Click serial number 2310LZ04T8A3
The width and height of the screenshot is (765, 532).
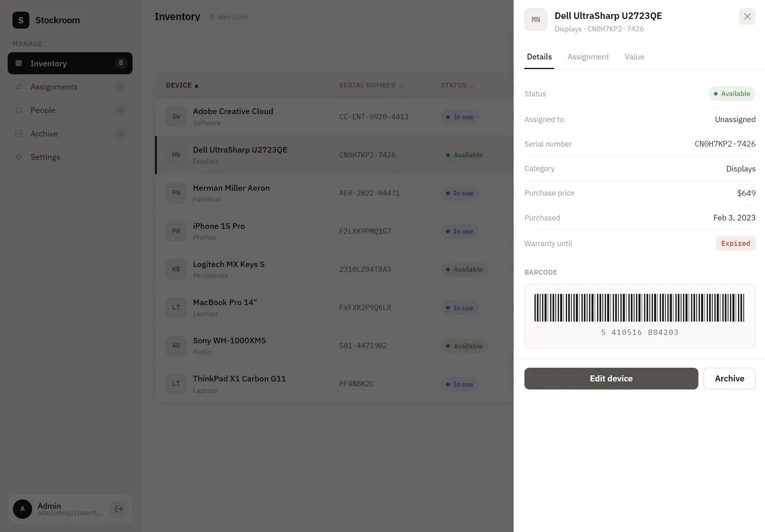pyautogui.click(x=365, y=270)
